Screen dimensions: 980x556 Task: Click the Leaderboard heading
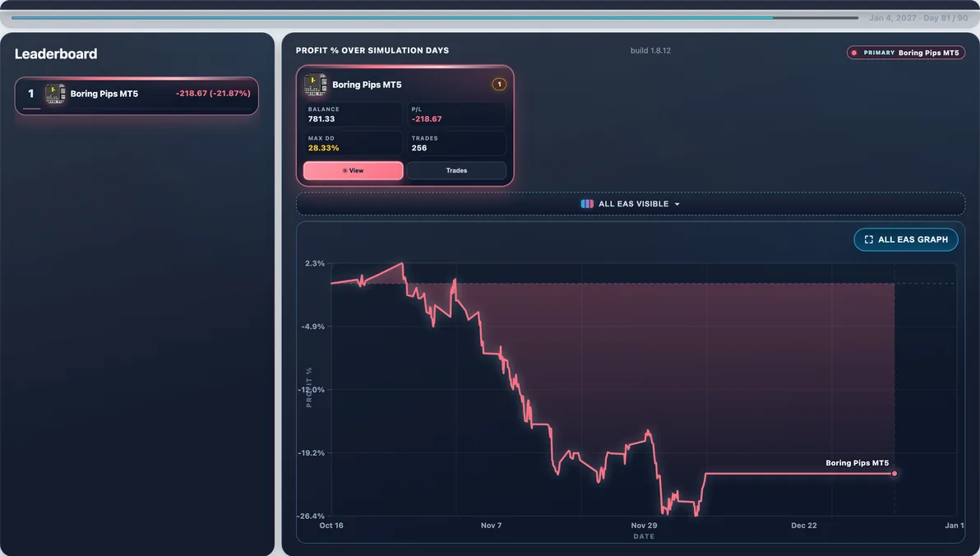coord(56,53)
